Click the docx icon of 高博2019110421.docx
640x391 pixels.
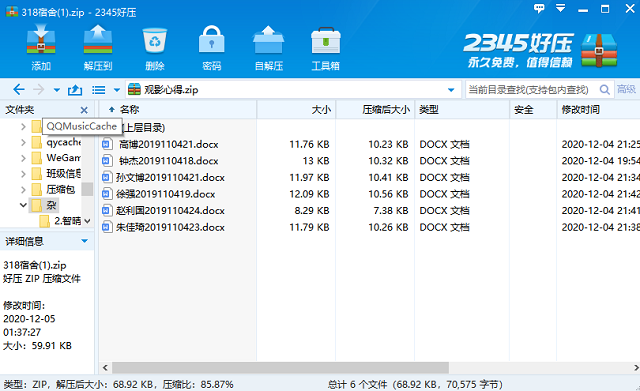107,144
